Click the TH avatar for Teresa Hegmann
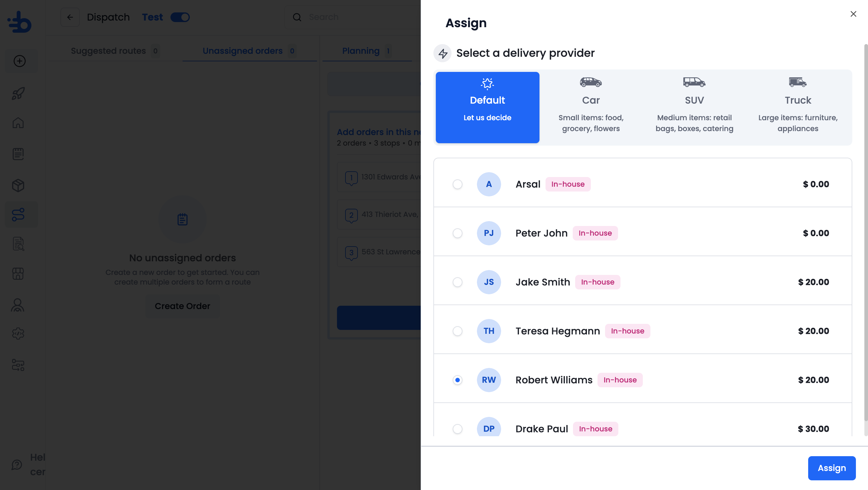This screenshot has width=868, height=490. click(x=489, y=331)
